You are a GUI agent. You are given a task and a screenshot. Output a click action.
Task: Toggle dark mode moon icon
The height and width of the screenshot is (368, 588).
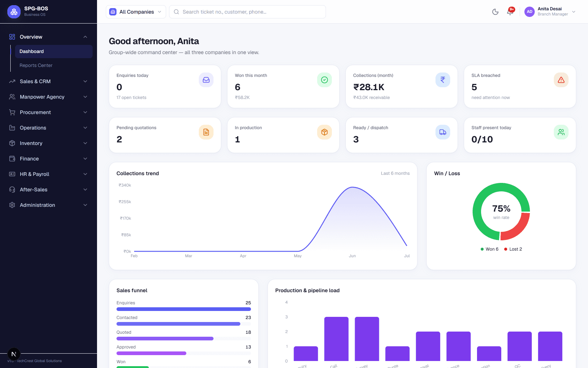(495, 12)
